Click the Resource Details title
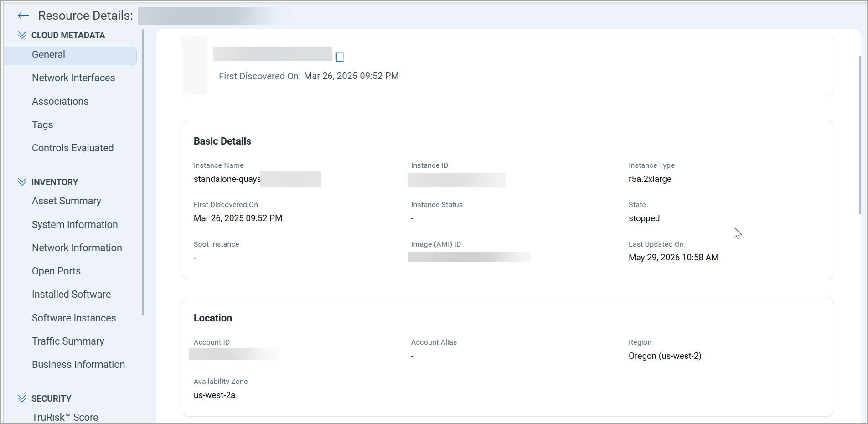Screen dimensions: 868x424 point(86,16)
